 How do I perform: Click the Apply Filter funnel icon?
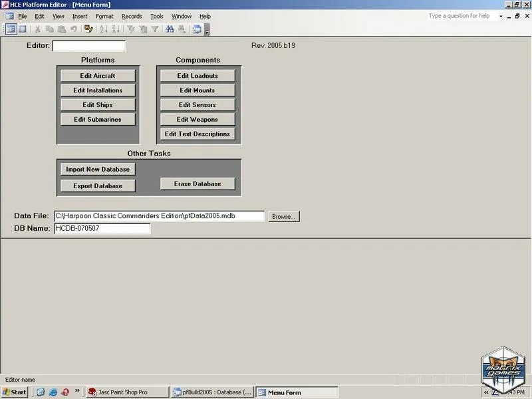(155, 29)
